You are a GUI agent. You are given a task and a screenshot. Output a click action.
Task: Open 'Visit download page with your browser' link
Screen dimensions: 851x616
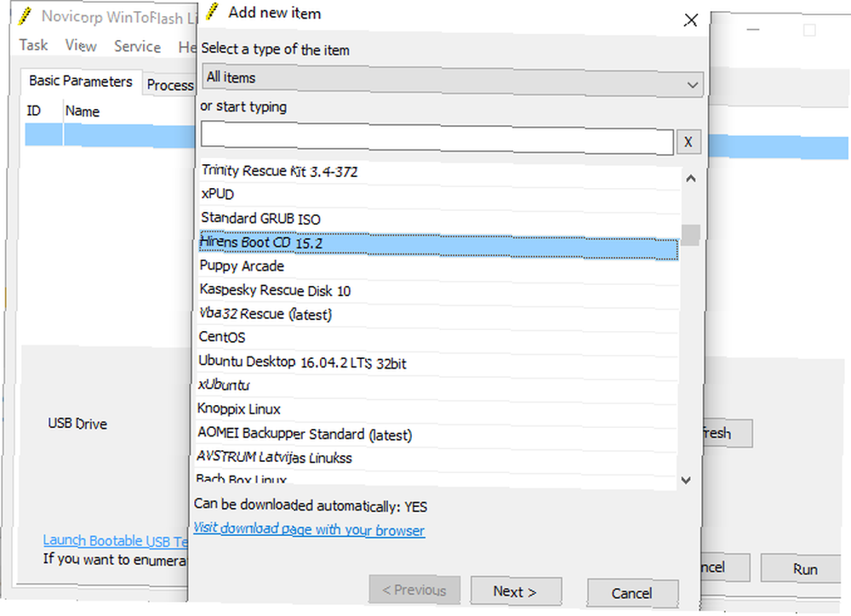point(310,529)
